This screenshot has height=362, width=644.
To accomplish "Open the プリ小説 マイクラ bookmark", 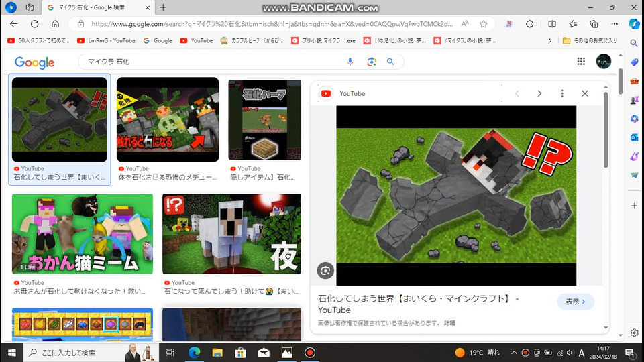I will (323, 40).
